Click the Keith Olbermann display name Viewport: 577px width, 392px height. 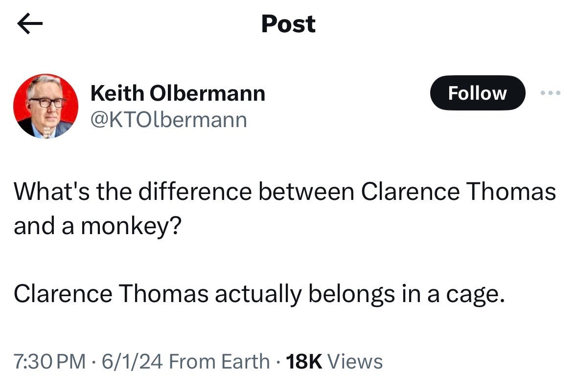pyautogui.click(x=178, y=93)
